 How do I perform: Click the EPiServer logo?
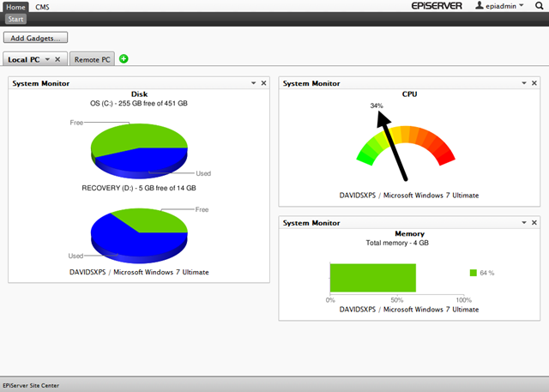coord(437,6)
